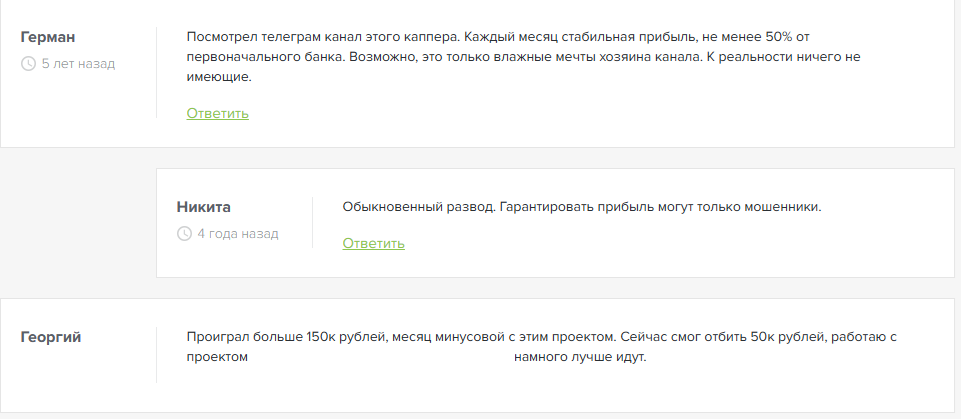Click the word "мошенники" in Никита's reply
The height and width of the screenshot is (419, 961).
(x=781, y=207)
